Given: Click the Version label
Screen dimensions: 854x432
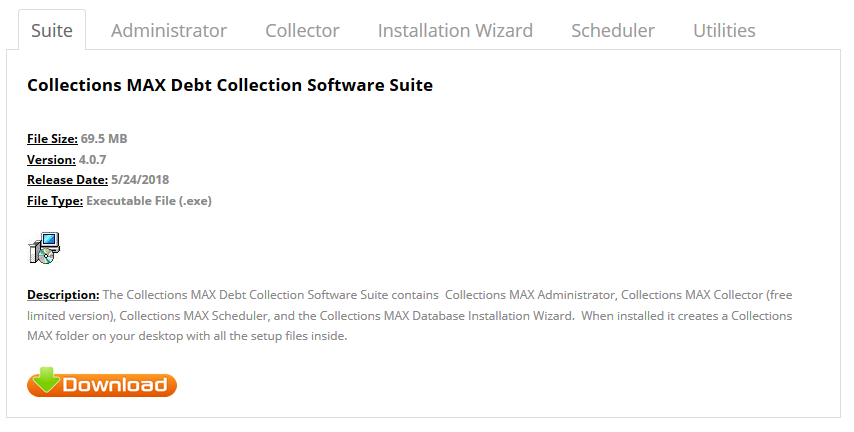Looking at the screenshot, I should coord(51,160).
